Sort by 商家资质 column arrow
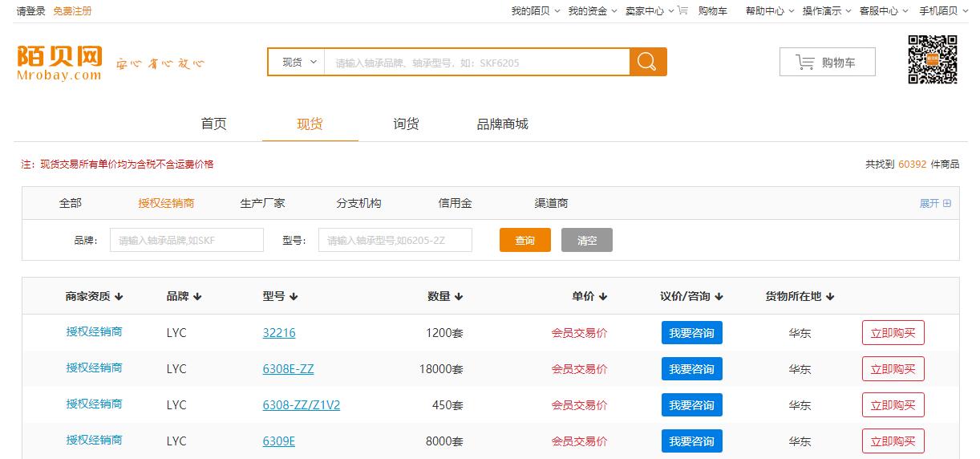Viewport: 980px width, 459px height. pyautogui.click(x=119, y=297)
